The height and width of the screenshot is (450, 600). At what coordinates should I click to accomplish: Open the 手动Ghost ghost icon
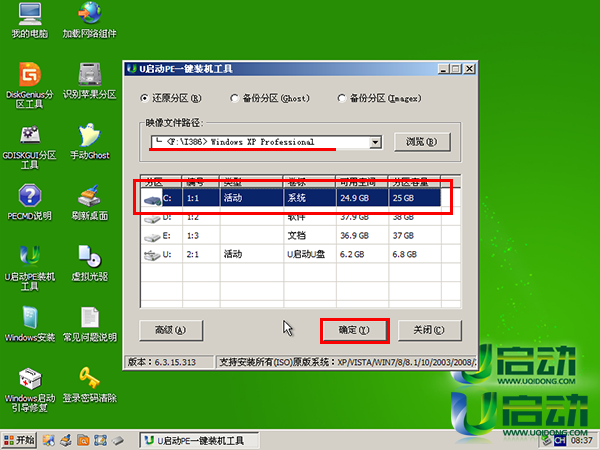(x=90, y=142)
